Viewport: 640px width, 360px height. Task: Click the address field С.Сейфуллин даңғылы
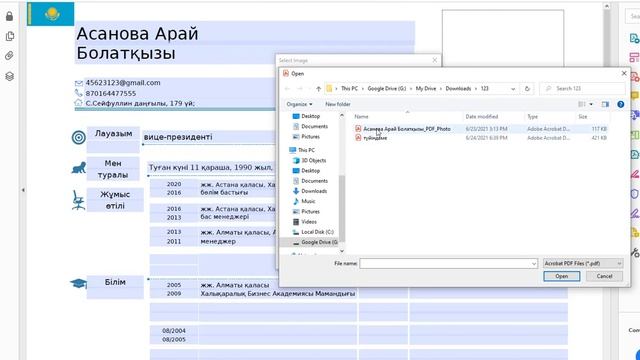pyautogui.click(x=140, y=104)
